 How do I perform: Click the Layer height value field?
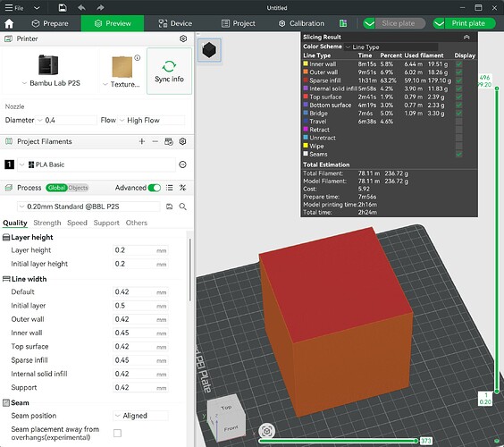(140, 250)
